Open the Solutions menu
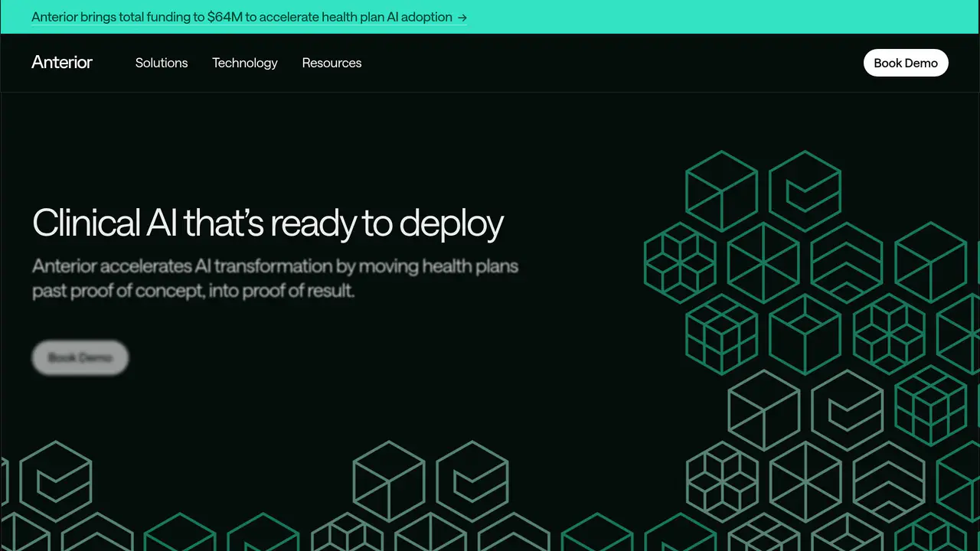Screen dimensions: 980x551 pyautogui.click(x=162, y=63)
